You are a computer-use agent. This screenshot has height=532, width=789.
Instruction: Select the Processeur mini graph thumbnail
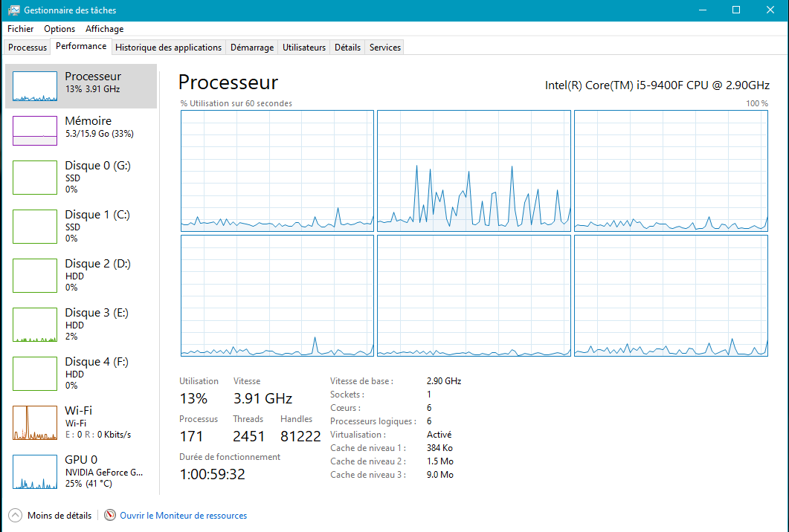point(35,86)
